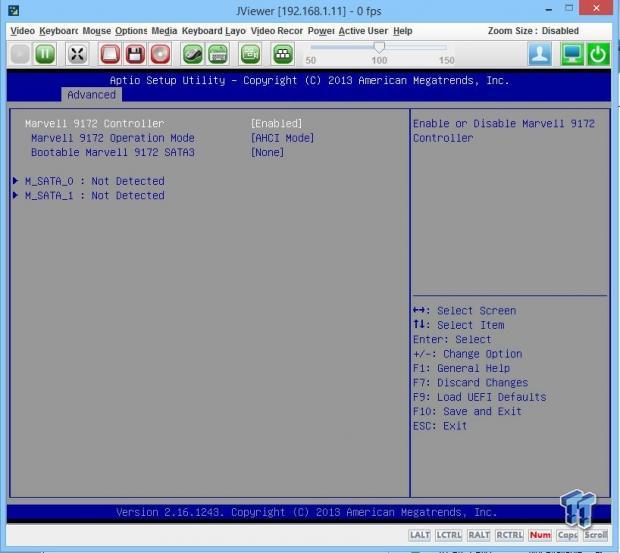
Task: Click the zoom slider near 150
Action: 446,47
